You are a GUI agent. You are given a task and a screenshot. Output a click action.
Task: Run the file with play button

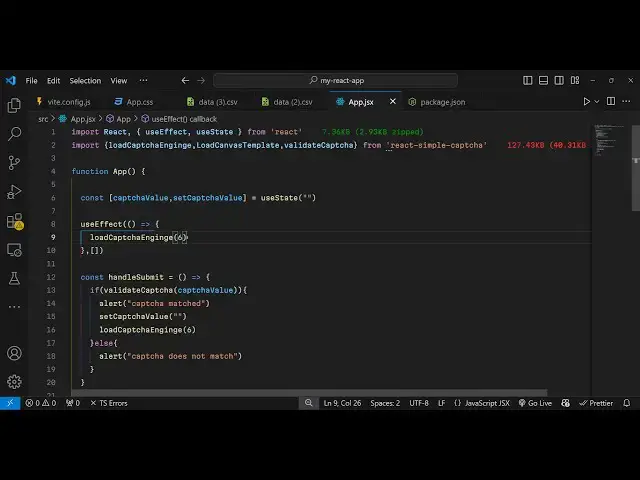click(x=586, y=102)
